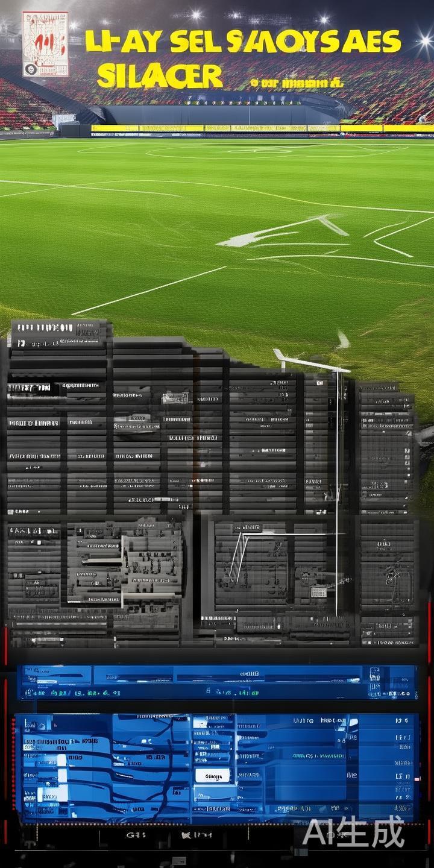
Task: Select the 'G-I' label in bottom black bar
Action: click(132, 835)
